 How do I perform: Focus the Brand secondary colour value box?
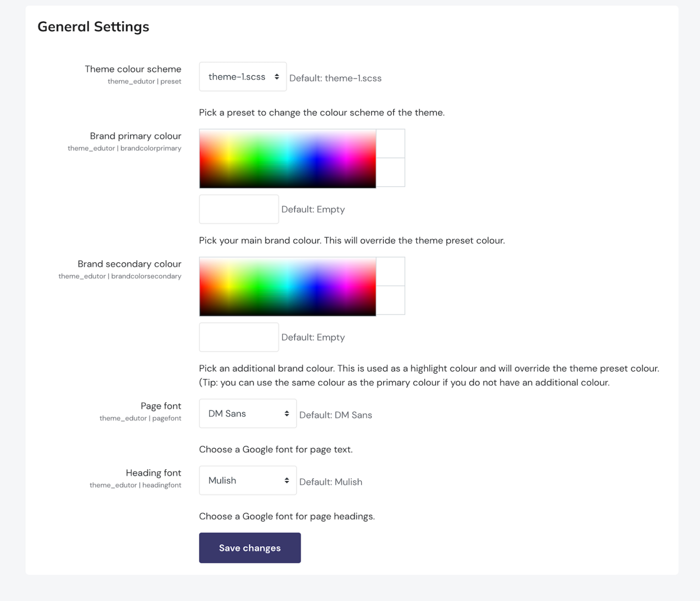(x=238, y=337)
